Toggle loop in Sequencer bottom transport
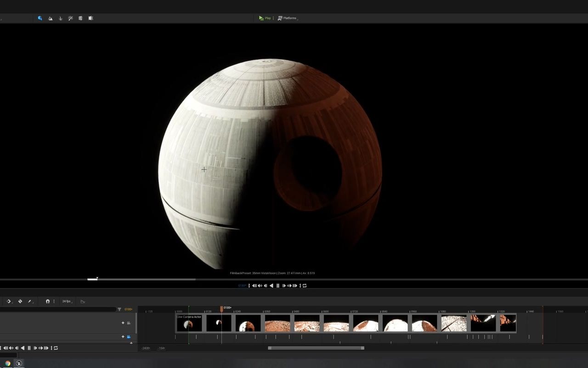Viewport: 588px width, 368px height. [x=56, y=348]
